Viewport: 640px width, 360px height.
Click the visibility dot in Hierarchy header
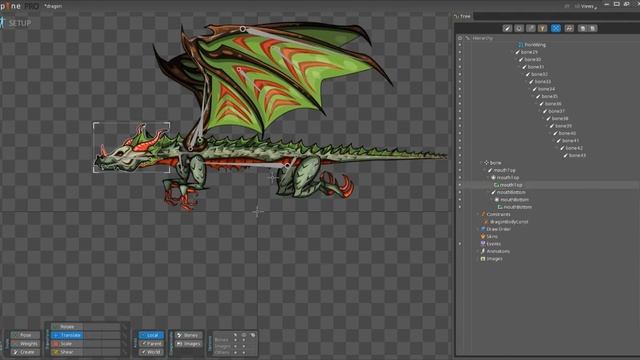click(x=460, y=38)
